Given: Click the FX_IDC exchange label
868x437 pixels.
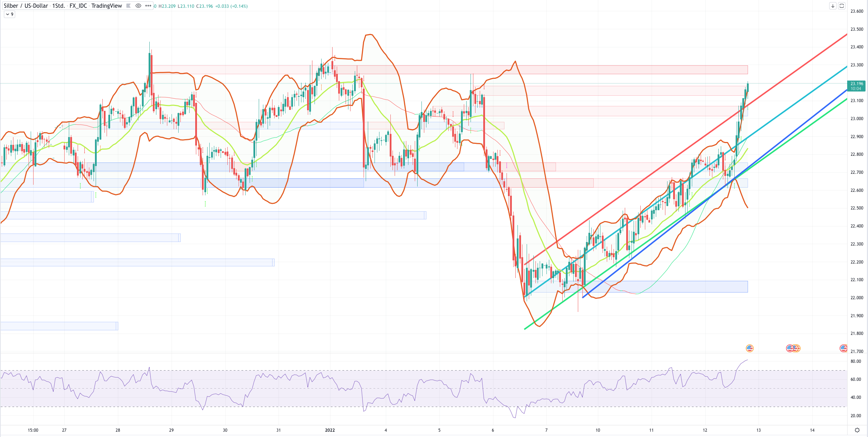Looking at the screenshot, I should [78, 6].
